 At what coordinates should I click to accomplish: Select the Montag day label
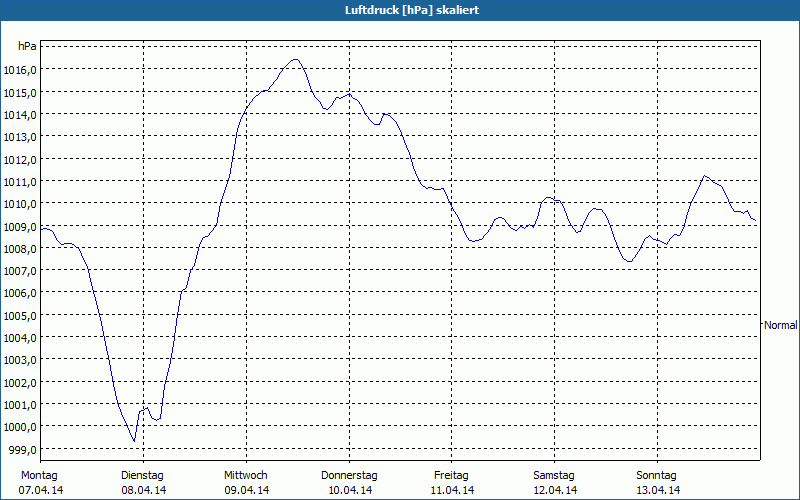point(39,475)
